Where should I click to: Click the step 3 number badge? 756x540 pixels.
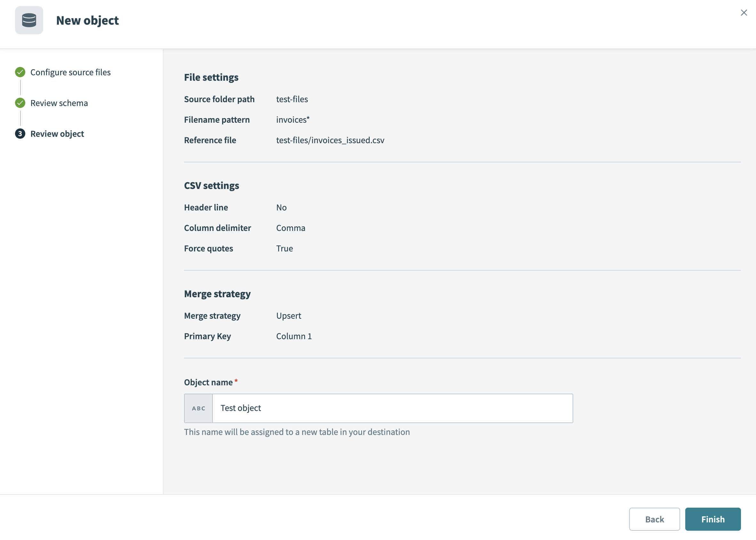pyautogui.click(x=20, y=134)
